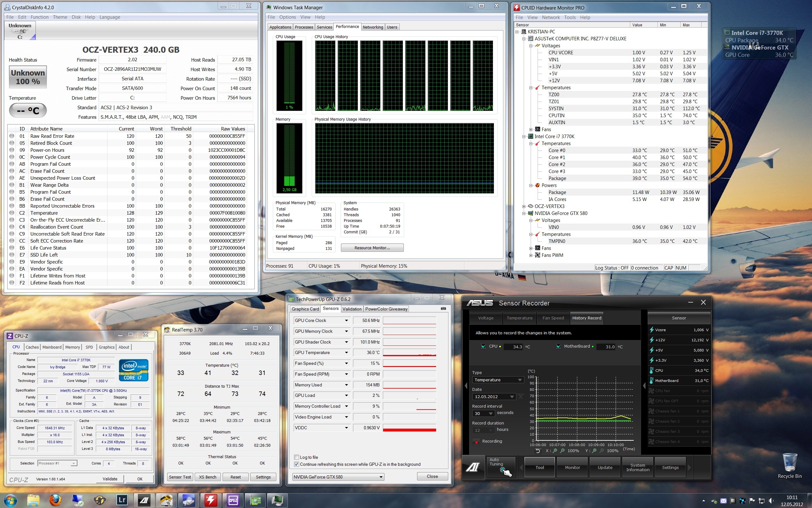Click the AI Suite logo button
The image size is (812, 508).
click(474, 467)
